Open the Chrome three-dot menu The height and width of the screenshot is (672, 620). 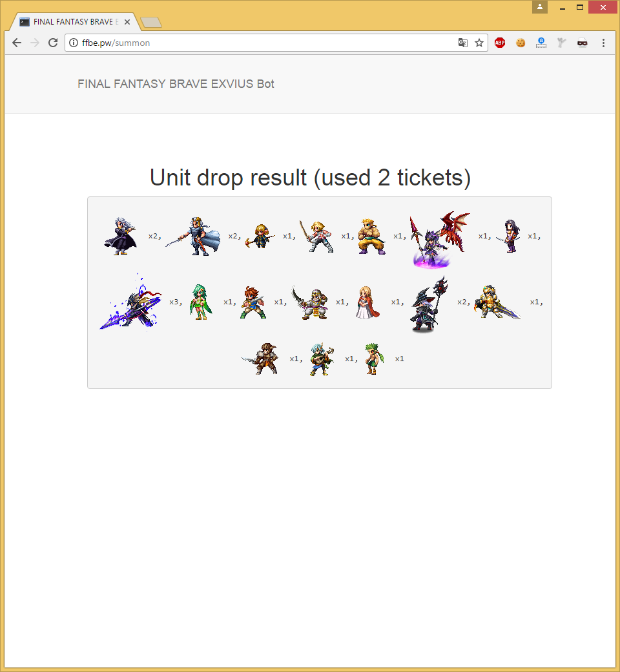tap(603, 43)
